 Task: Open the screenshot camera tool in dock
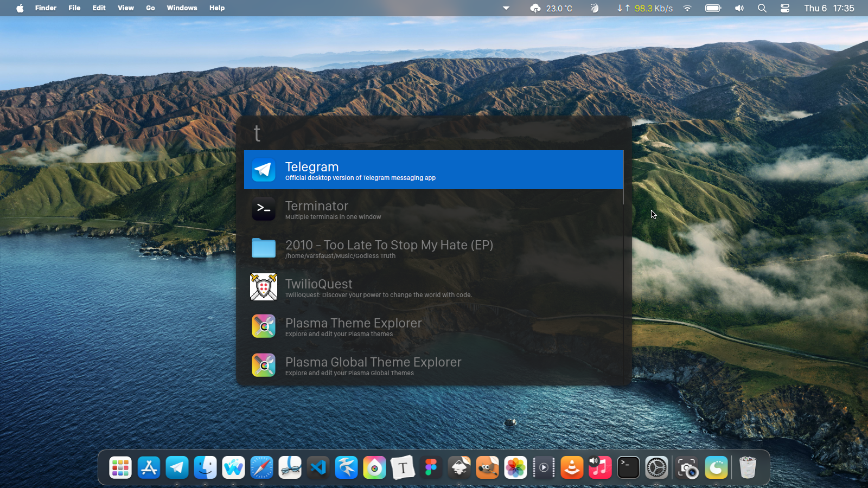click(688, 467)
